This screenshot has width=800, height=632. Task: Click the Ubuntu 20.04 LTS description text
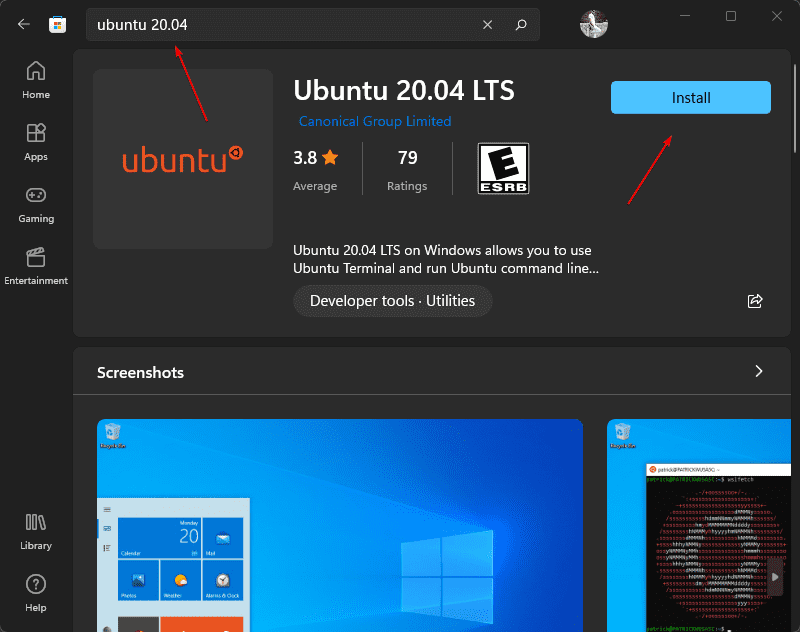(x=445, y=259)
